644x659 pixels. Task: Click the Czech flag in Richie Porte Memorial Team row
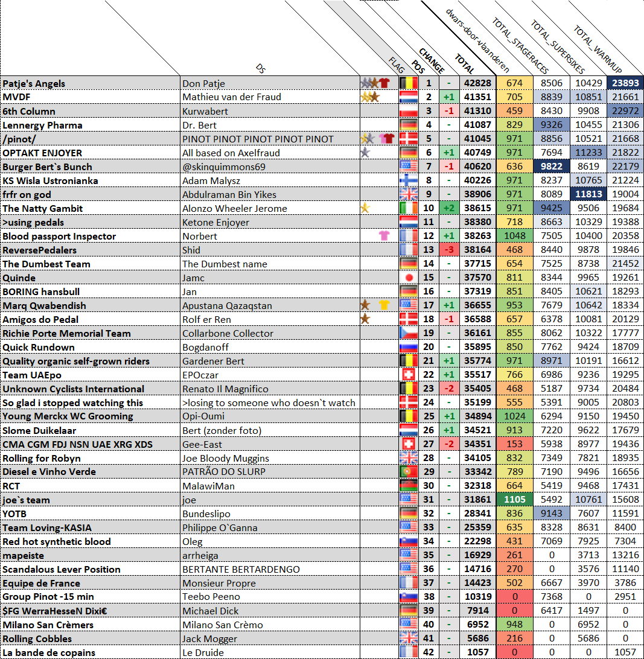click(x=409, y=333)
